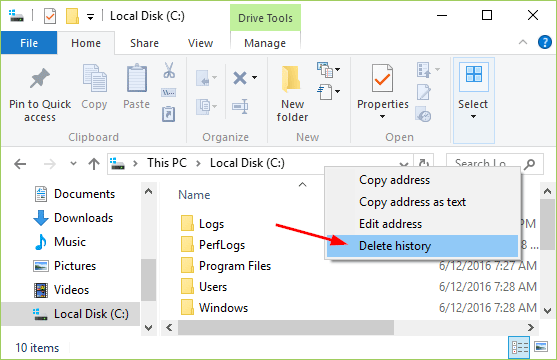Select the Users folder
Image resolution: width=557 pixels, height=360 pixels.
213,286
